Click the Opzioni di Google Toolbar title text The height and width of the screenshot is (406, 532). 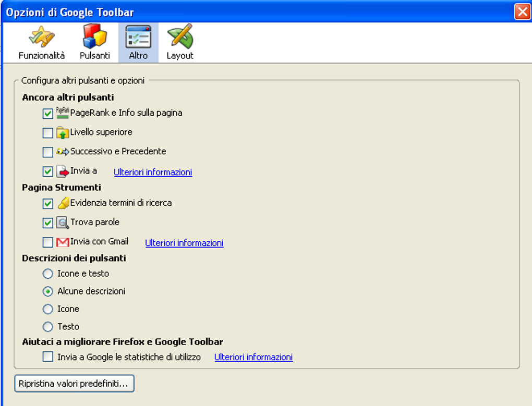(70, 13)
